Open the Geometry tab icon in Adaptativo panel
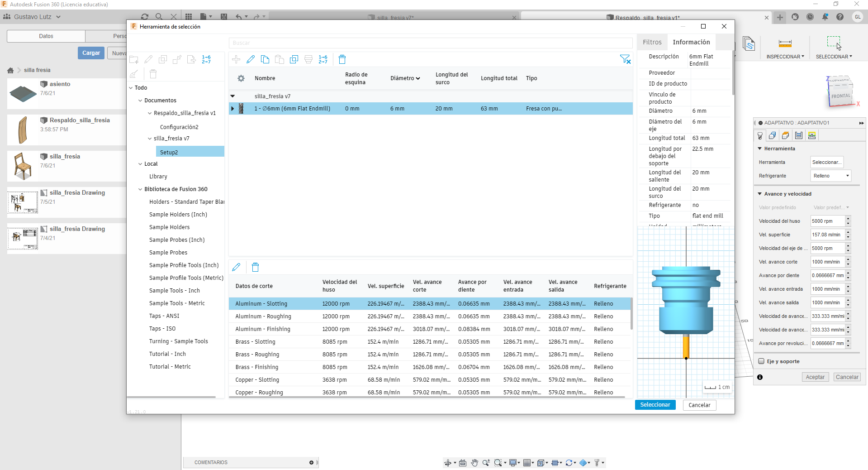The image size is (868, 470). (x=773, y=135)
